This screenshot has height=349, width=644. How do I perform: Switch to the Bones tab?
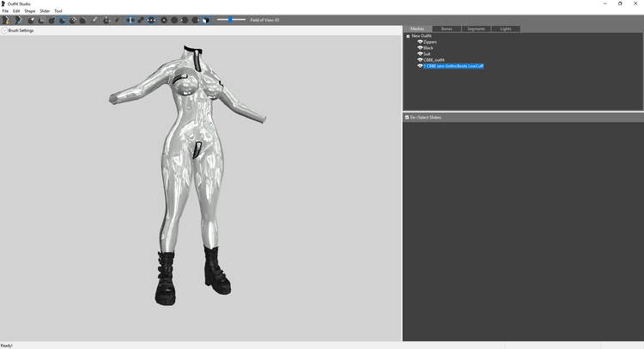pyautogui.click(x=447, y=28)
